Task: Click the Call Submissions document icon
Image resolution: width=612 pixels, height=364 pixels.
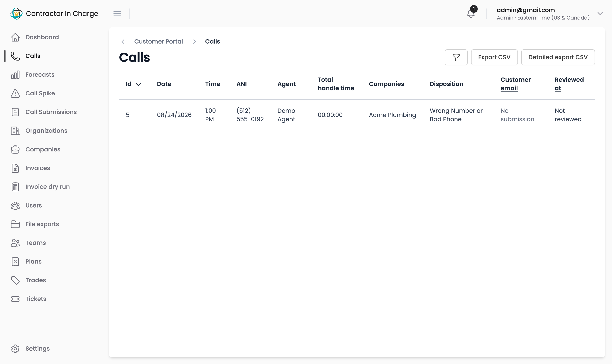Action: (x=15, y=112)
